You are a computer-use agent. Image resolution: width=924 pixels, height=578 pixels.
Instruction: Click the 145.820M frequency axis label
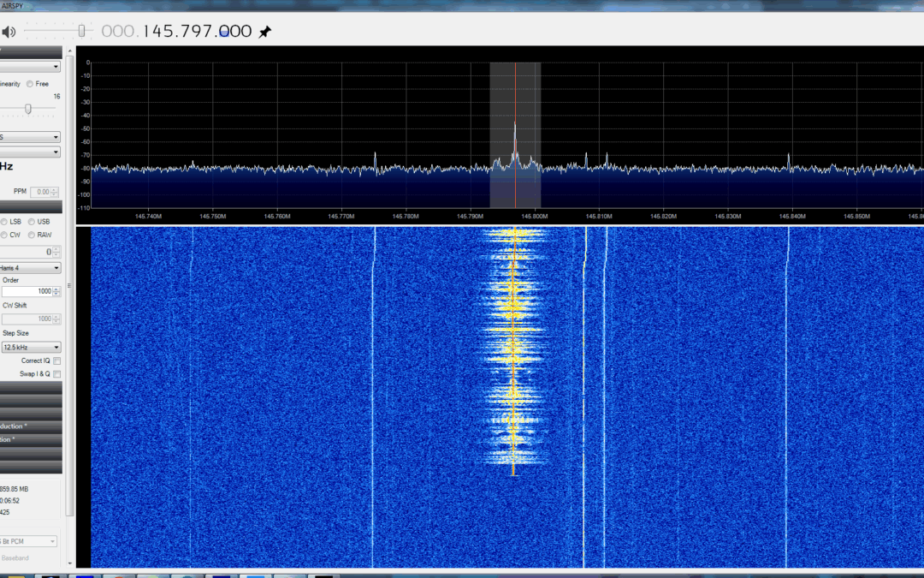point(664,217)
